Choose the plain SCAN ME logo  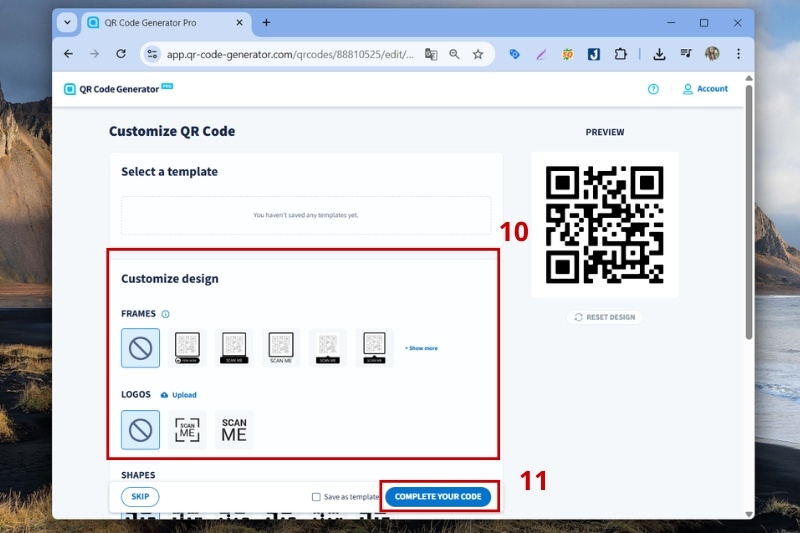click(x=234, y=429)
